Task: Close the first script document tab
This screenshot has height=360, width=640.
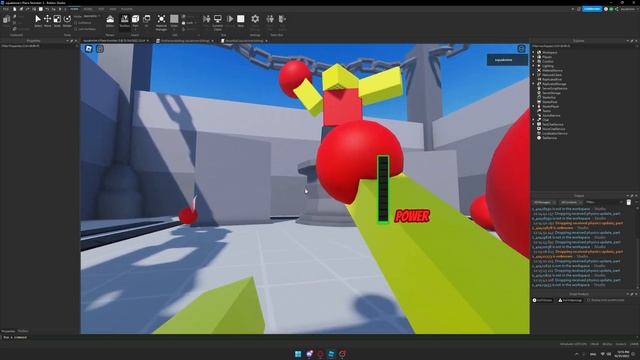Action: coord(212,41)
